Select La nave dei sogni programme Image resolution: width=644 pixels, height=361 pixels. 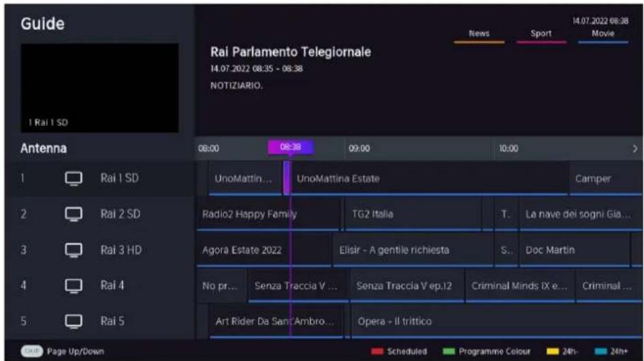coord(581,214)
